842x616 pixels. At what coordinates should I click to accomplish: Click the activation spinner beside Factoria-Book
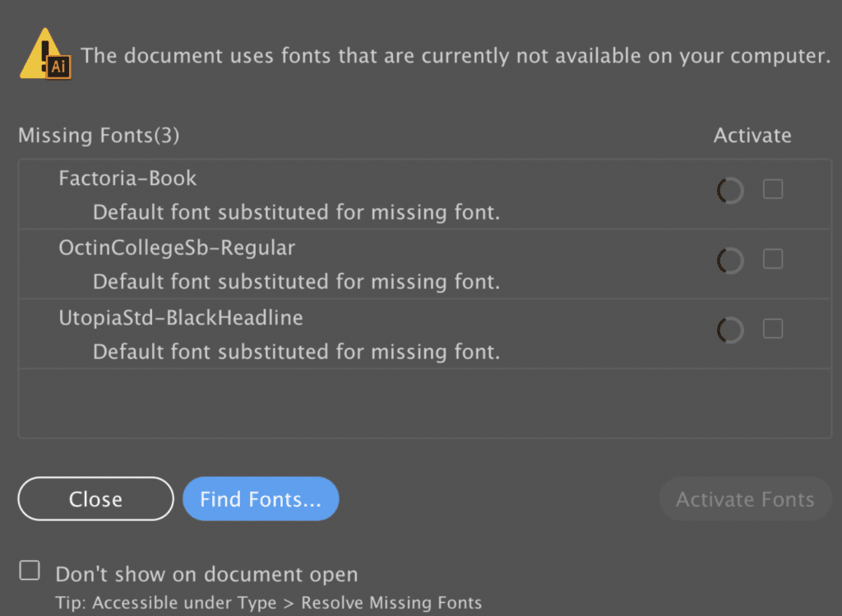pyautogui.click(x=730, y=189)
